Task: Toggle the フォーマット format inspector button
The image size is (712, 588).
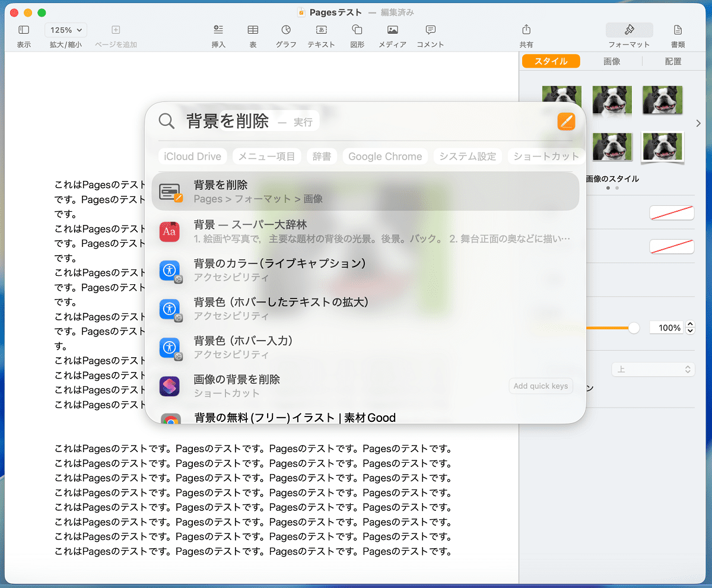Action: point(630,30)
